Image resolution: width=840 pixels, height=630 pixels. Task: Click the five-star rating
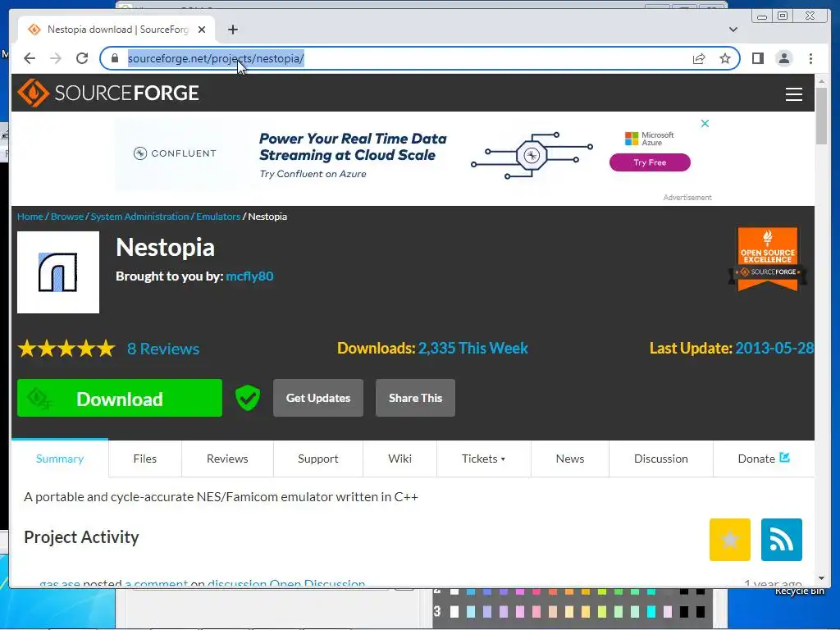(66, 348)
